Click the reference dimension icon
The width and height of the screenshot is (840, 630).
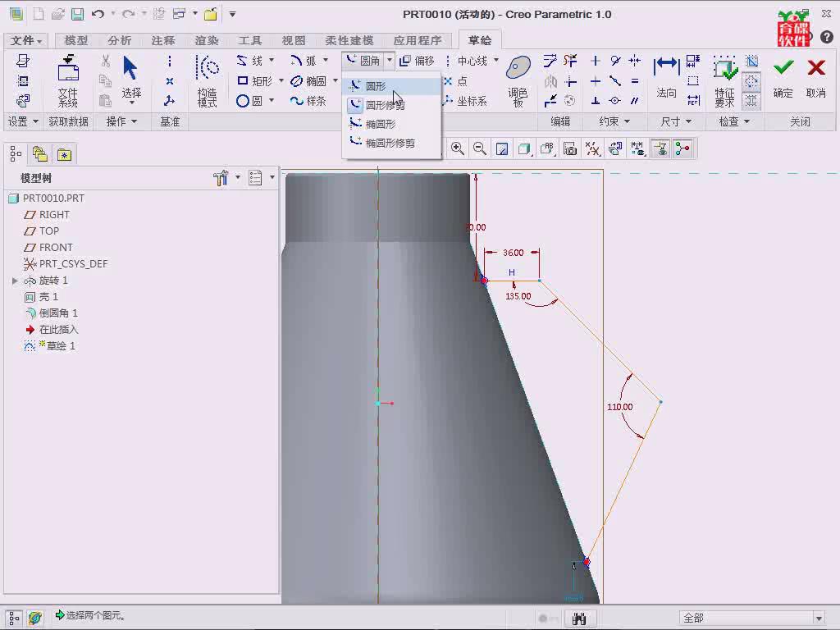tap(693, 101)
